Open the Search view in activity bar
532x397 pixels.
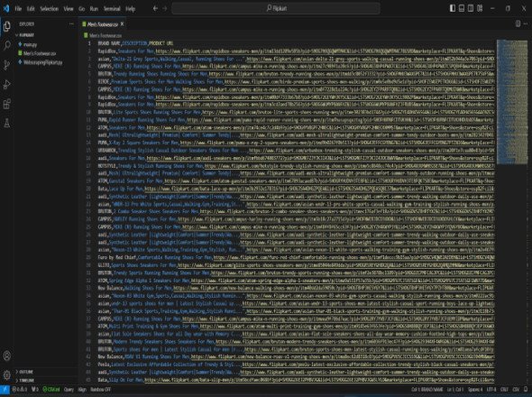[7, 45]
